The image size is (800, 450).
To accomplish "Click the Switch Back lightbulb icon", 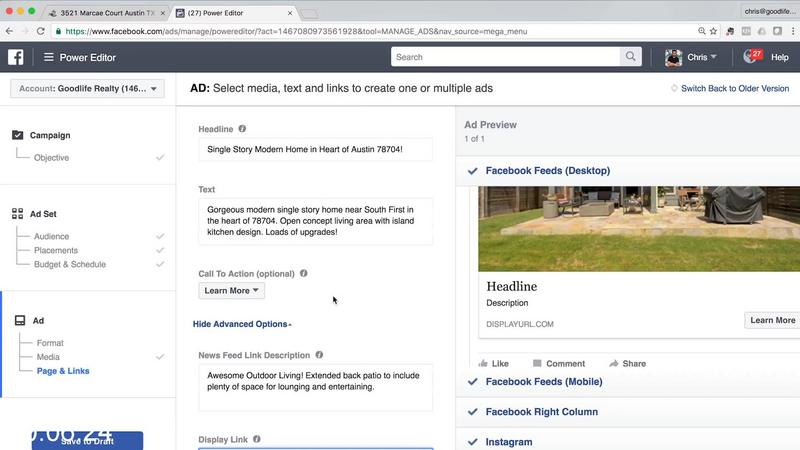I will (x=674, y=88).
